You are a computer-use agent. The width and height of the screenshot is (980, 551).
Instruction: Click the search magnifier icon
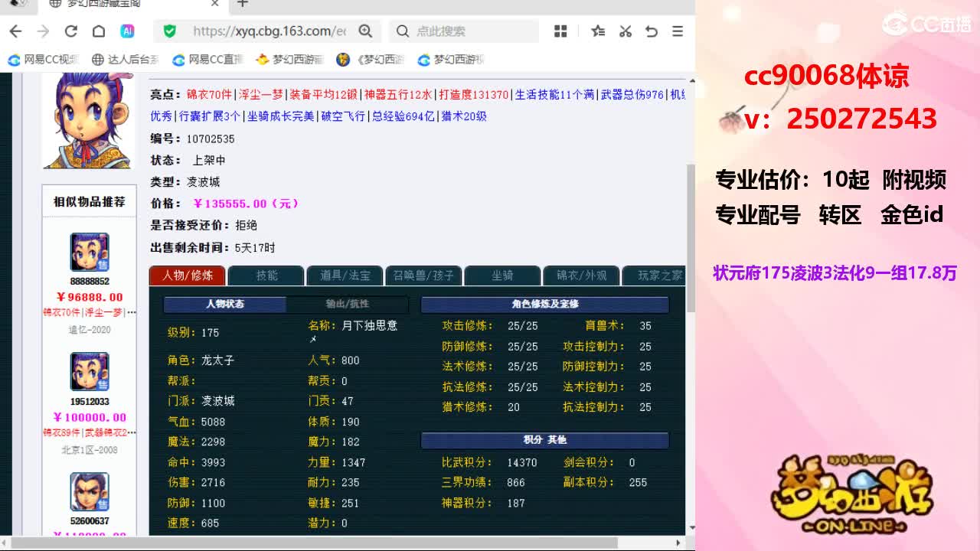[403, 31]
